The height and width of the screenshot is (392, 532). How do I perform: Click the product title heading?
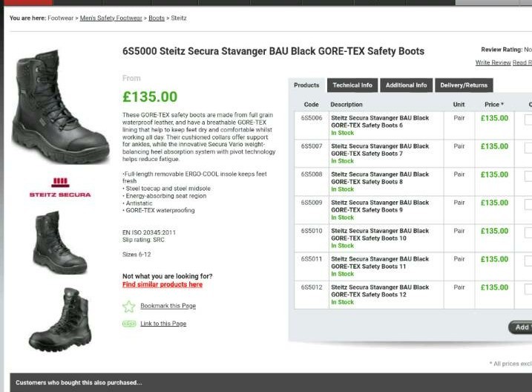273,51
